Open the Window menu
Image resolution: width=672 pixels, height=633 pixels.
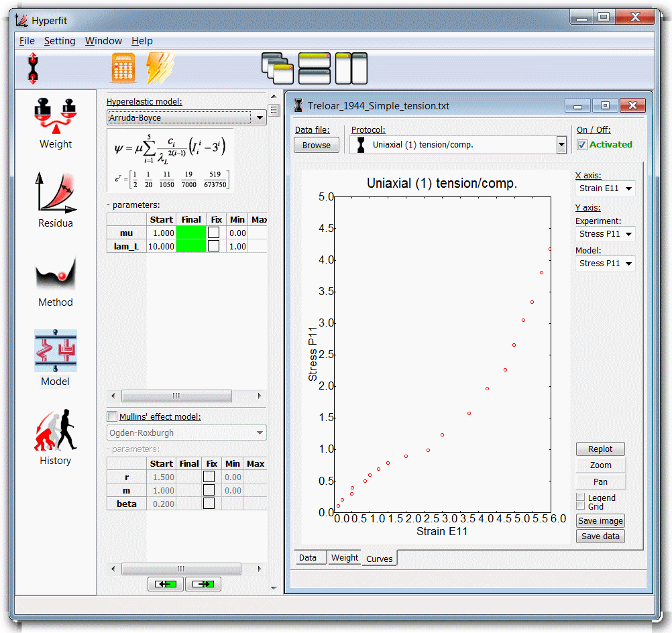103,41
